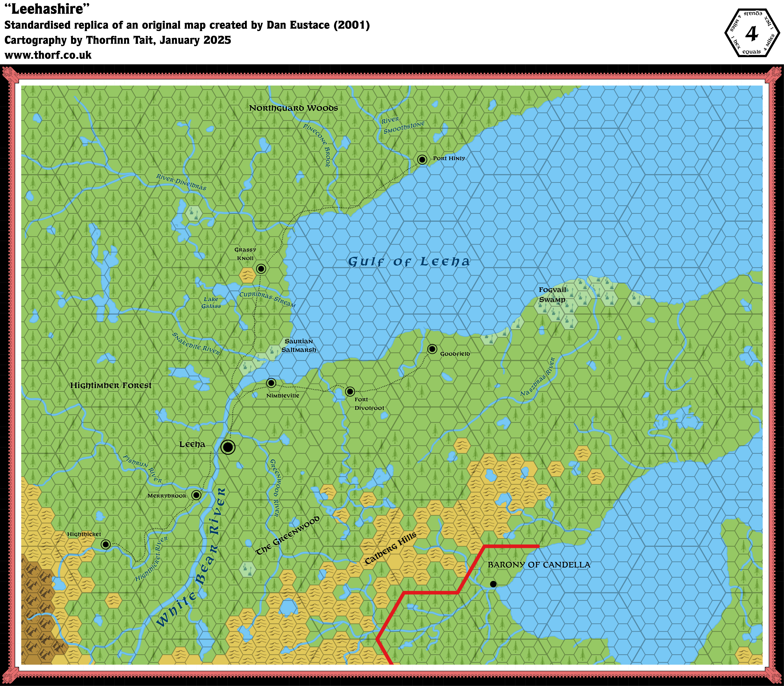Image resolution: width=784 pixels, height=686 pixels.
Task: Click the Northguard Woods label
Action: pyautogui.click(x=293, y=108)
